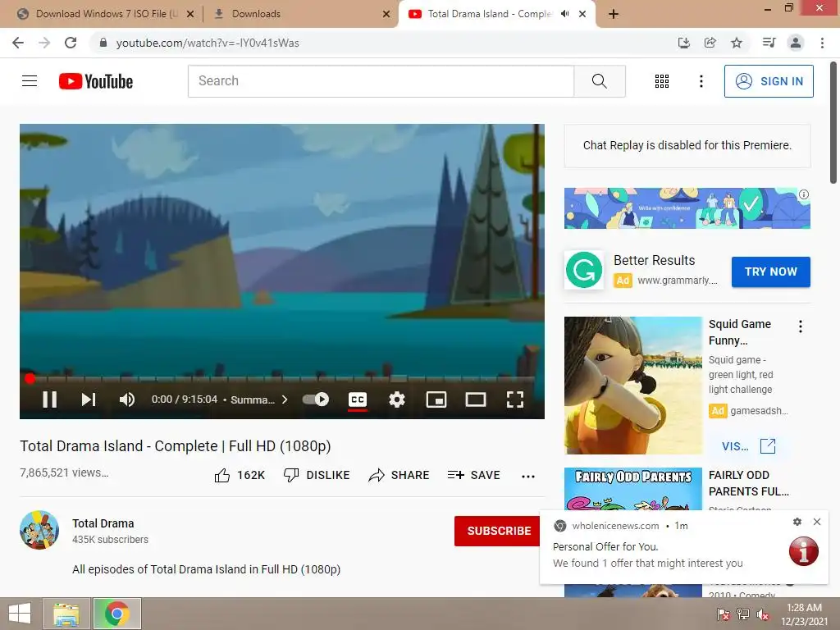Enter fullscreen mode
The image size is (840, 630).
515,399
